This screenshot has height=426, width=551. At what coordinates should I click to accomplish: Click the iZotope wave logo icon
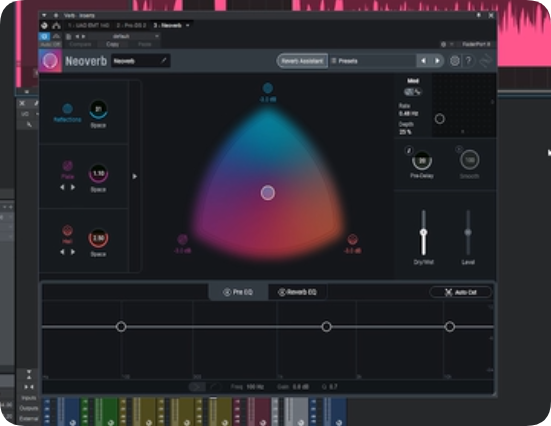click(485, 61)
